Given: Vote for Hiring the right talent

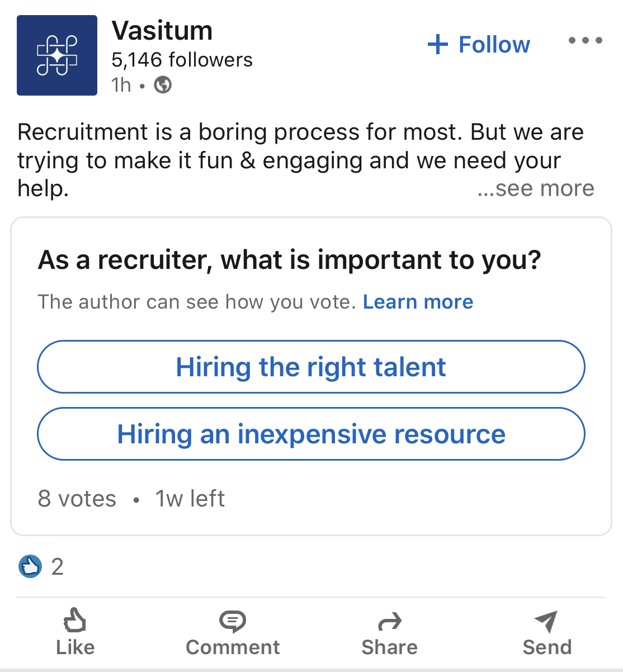Looking at the screenshot, I should coord(311,367).
